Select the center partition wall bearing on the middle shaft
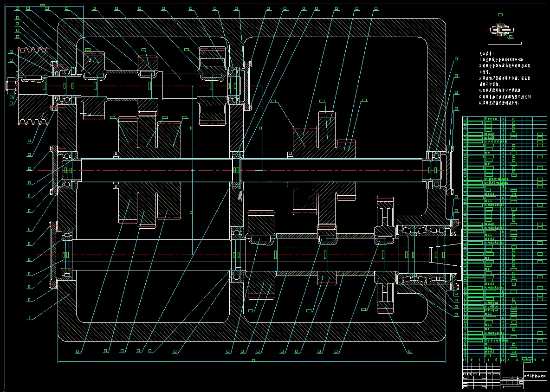 coord(236,170)
